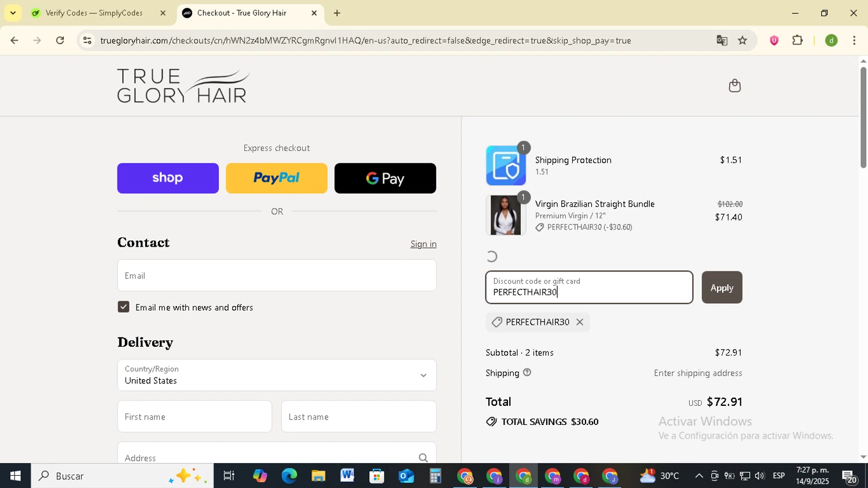Screen dimensions: 868x488
Task: Select the Checkout - True Glory Hair tab
Action: (241, 13)
